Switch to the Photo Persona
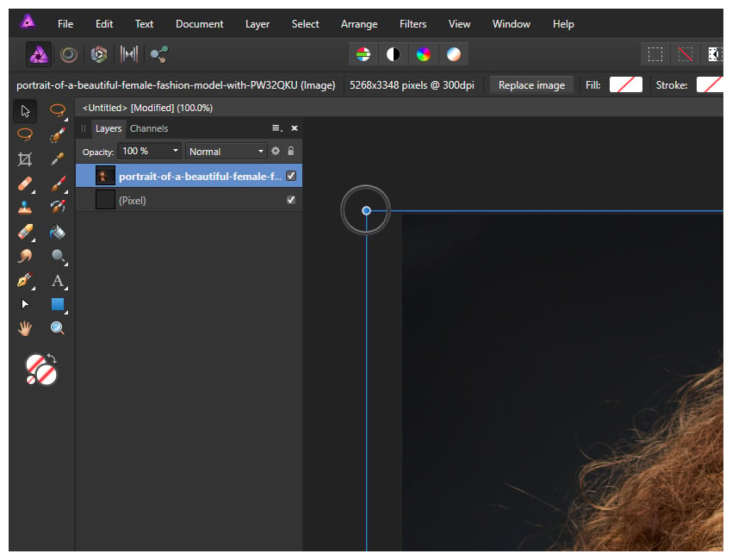Screen dimensions: 732x560 [x=39, y=54]
